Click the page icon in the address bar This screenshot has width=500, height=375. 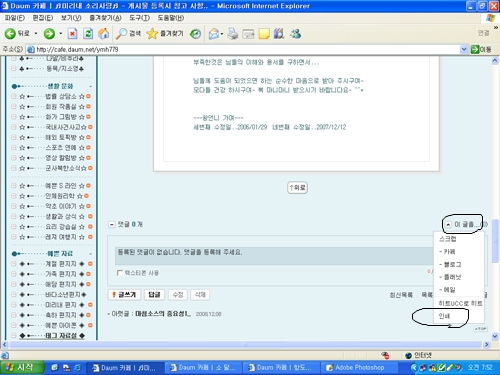pos(31,49)
